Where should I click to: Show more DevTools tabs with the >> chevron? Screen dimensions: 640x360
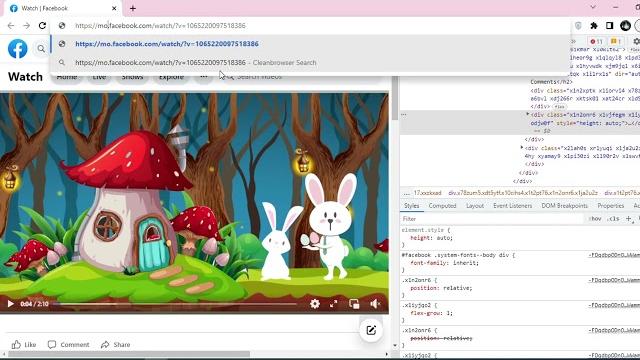click(x=573, y=41)
